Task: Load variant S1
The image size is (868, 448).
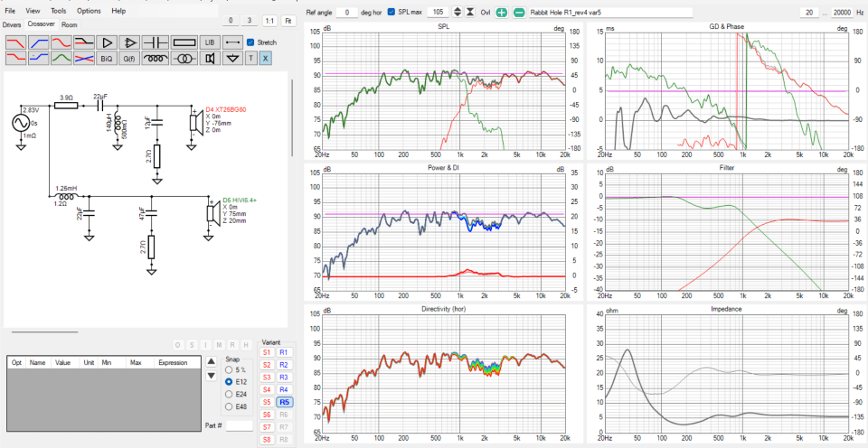Action: pyautogui.click(x=267, y=352)
